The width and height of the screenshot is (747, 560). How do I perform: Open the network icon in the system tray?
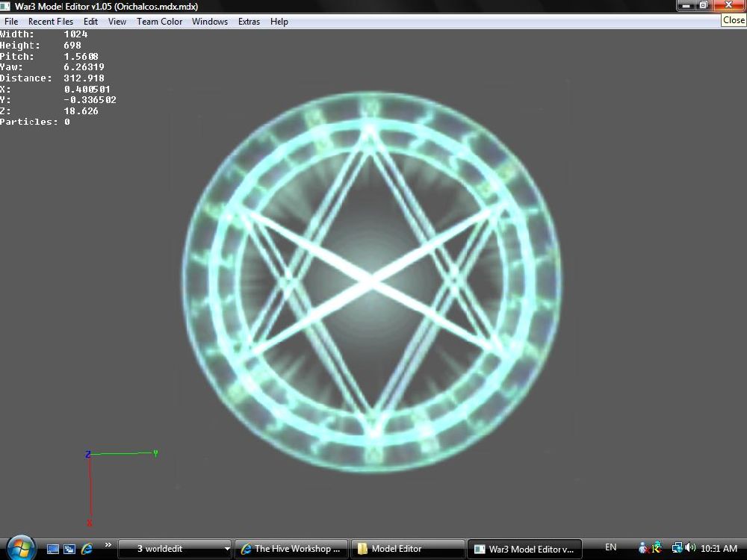click(677, 548)
